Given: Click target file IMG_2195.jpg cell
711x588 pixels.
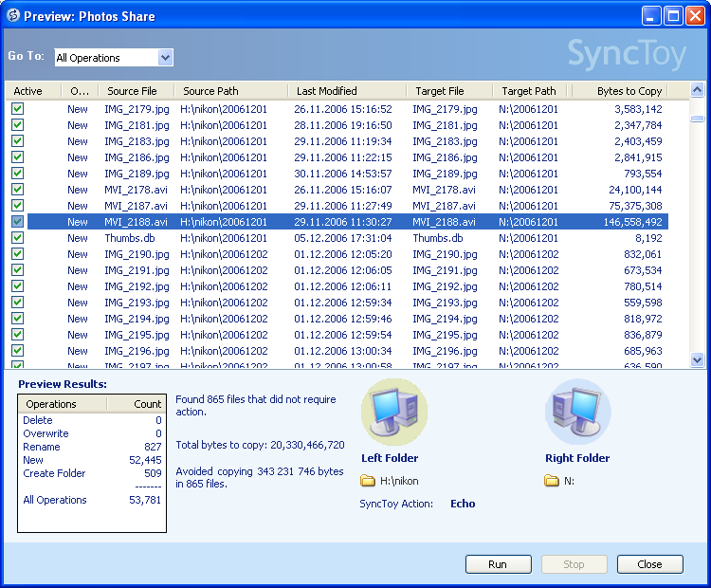Looking at the screenshot, I should click(445, 335).
